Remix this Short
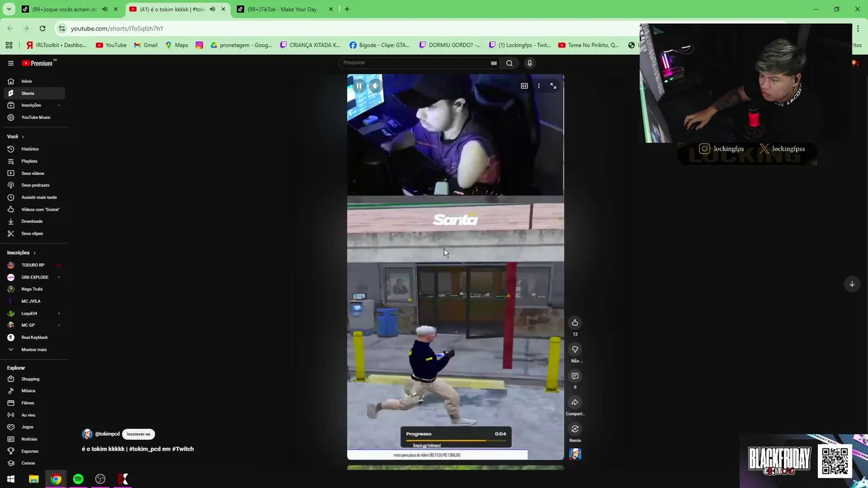Image resolution: width=868 pixels, height=488 pixels. coord(575,429)
